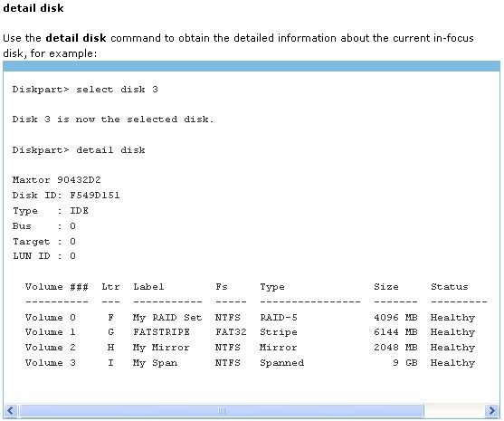Click the '6144 MB' size value
Viewport: 504px width, 421px height.
pos(395,332)
